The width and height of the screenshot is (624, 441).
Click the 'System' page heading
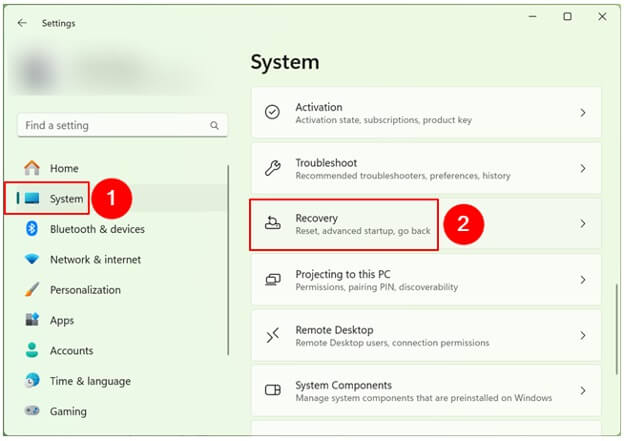(x=285, y=62)
